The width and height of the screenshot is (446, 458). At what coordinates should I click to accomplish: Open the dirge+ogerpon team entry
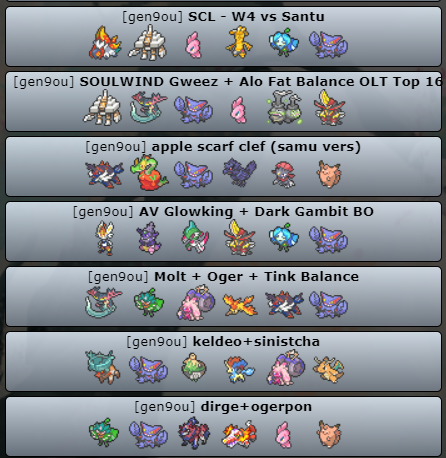(223, 427)
